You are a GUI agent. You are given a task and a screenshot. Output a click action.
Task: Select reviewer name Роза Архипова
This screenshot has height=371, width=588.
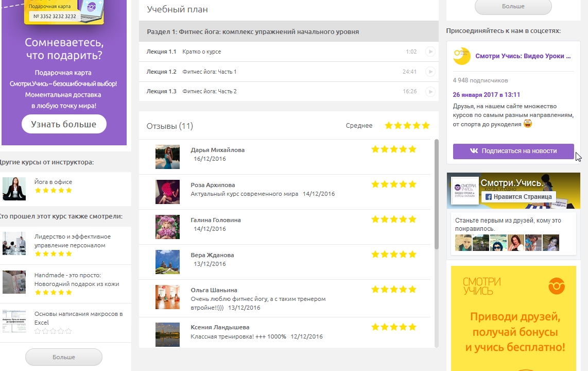pos(213,185)
